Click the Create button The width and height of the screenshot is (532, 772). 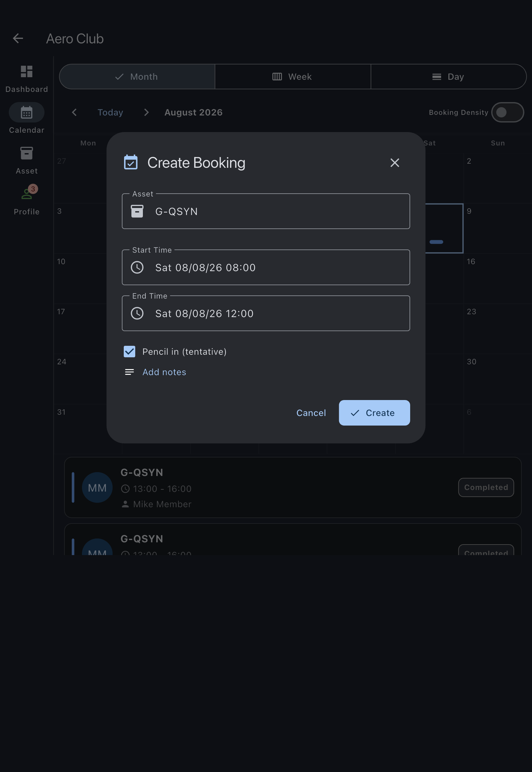click(x=374, y=413)
